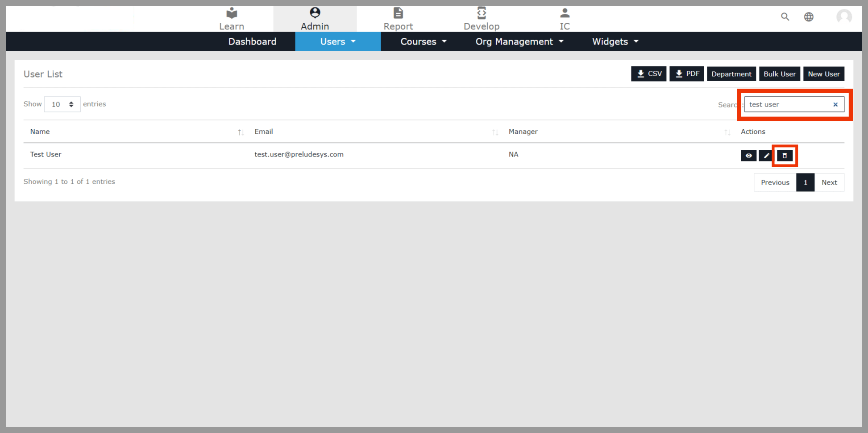Screen dimensions: 868x433
Task: Open the Develop code icon
Action: [481, 13]
